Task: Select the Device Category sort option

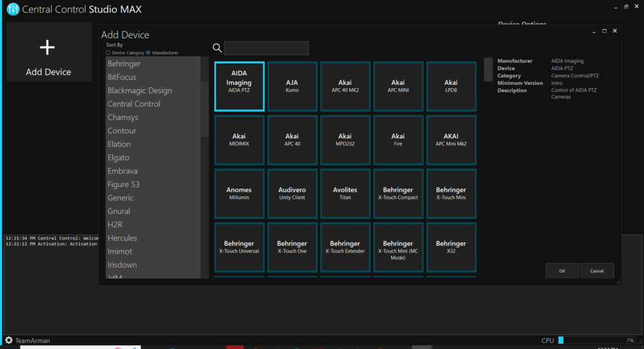Action: pyautogui.click(x=108, y=53)
